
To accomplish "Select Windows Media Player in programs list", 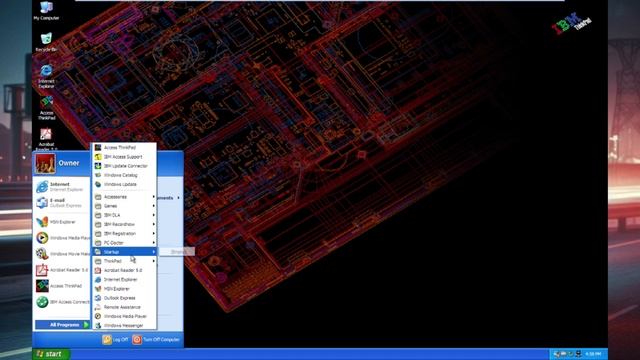I will (x=124, y=316).
